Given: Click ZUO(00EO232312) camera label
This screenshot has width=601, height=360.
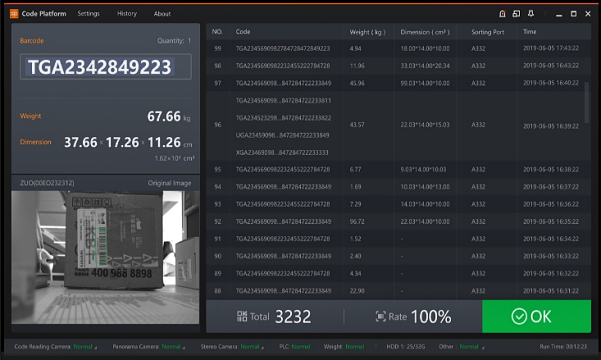Looking at the screenshot, I should (47, 183).
